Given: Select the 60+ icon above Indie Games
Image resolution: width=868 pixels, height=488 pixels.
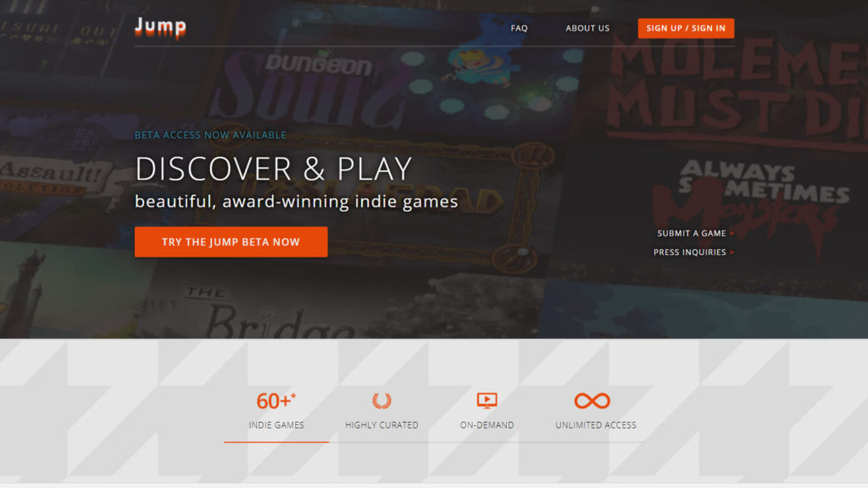Looking at the screenshot, I should [276, 401].
